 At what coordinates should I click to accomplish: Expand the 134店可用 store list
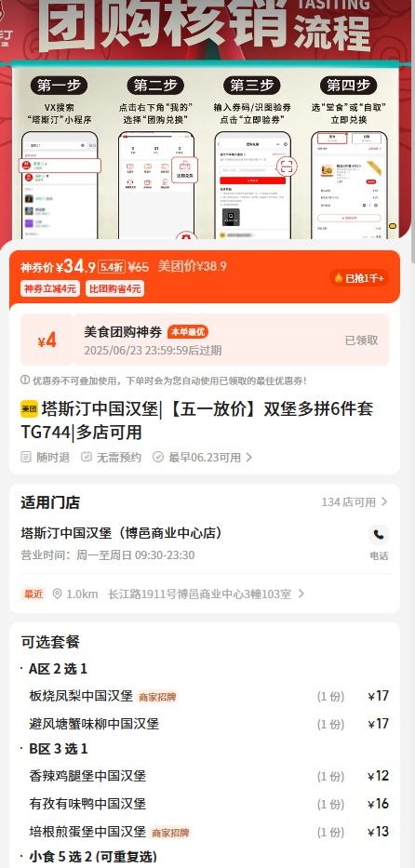[355, 502]
